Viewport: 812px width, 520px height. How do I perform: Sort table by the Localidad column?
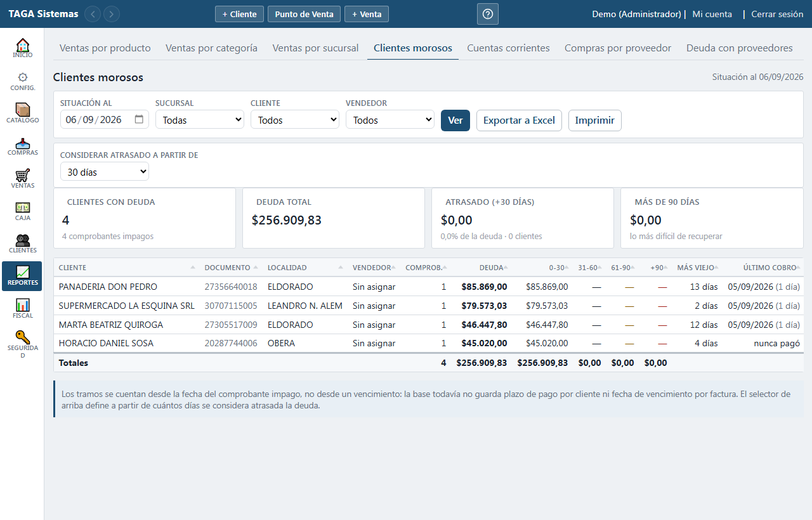pos(304,268)
